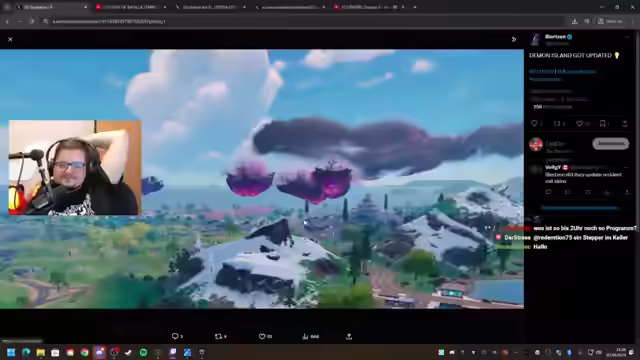Image resolution: width=640 pixels, height=360 pixels.
Task: Click the Fortnite video in the media viewer
Action: coord(262,179)
